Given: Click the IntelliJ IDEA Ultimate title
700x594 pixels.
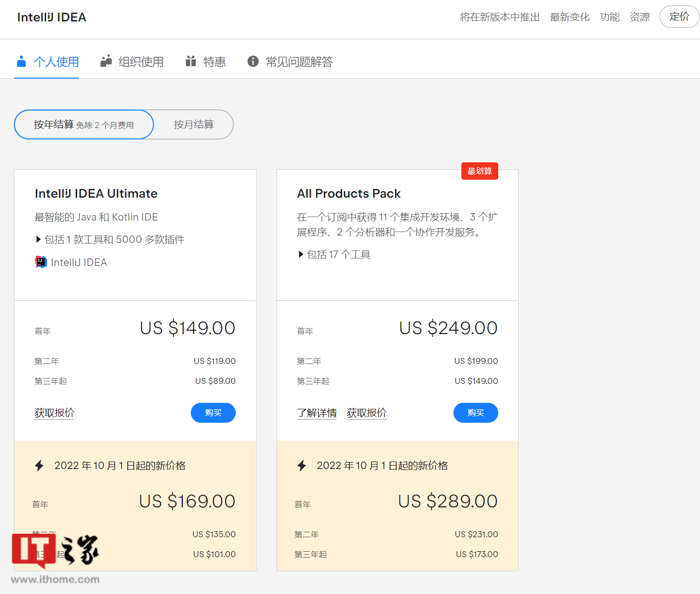Looking at the screenshot, I should [x=96, y=193].
